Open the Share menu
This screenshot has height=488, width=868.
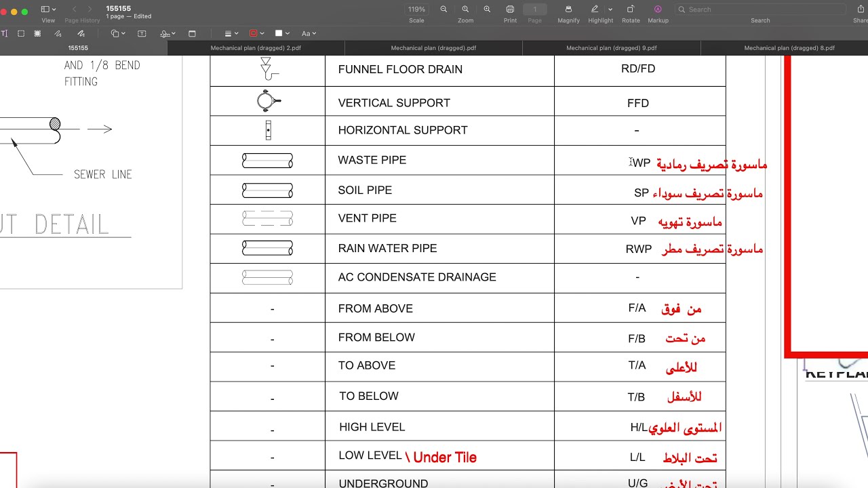pos(862,9)
